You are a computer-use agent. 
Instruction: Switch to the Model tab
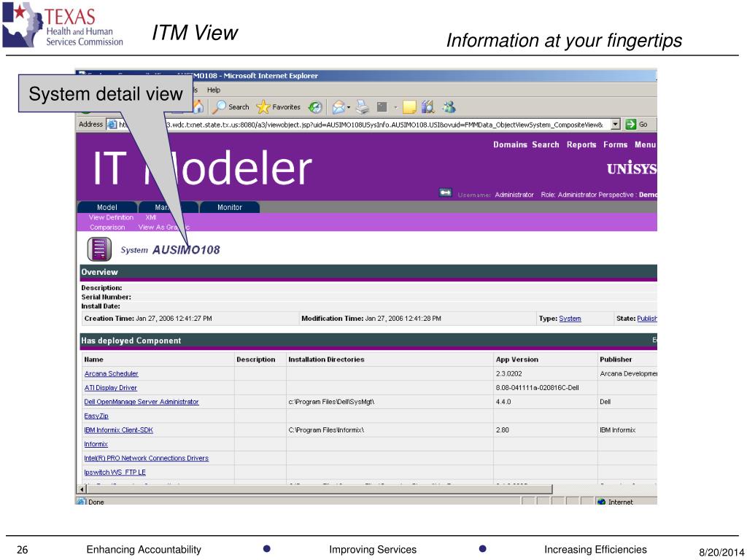107,207
